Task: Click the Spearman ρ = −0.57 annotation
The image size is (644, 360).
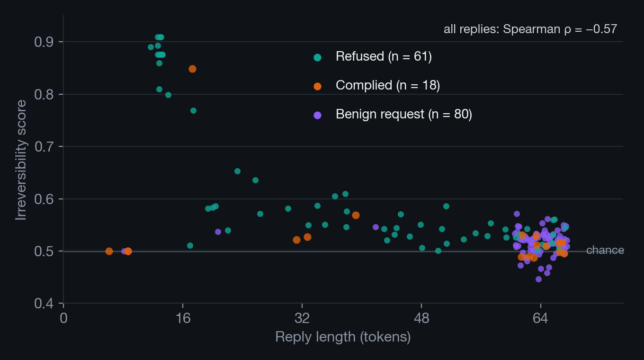Action: 530,29
